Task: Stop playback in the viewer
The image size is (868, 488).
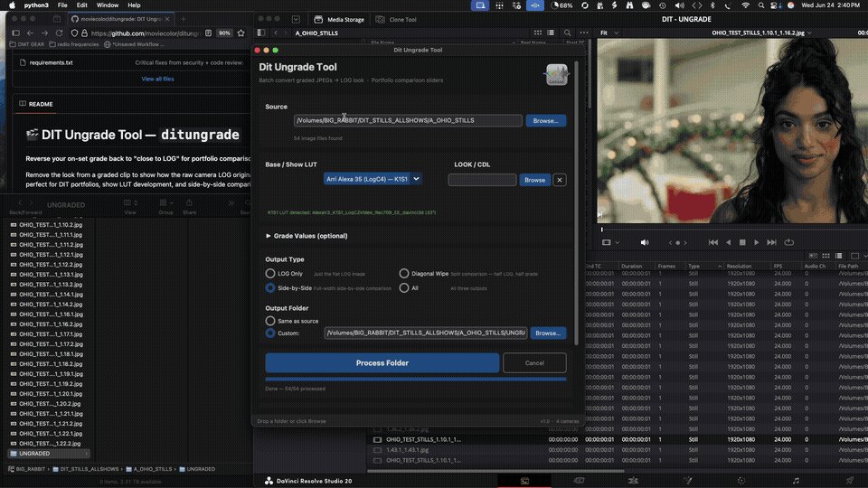Action: [742, 242]
